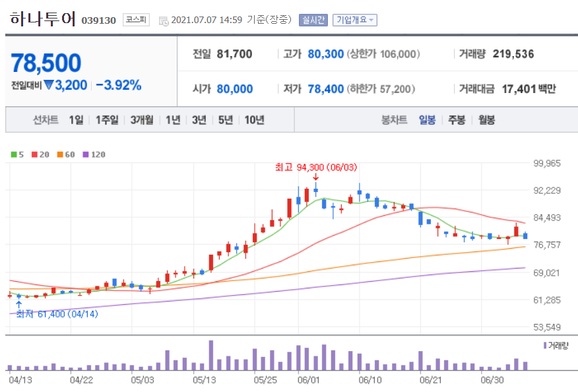Click the trading value 17,401 백만
This screenshot has height=392, width=578.
point(529,89)
